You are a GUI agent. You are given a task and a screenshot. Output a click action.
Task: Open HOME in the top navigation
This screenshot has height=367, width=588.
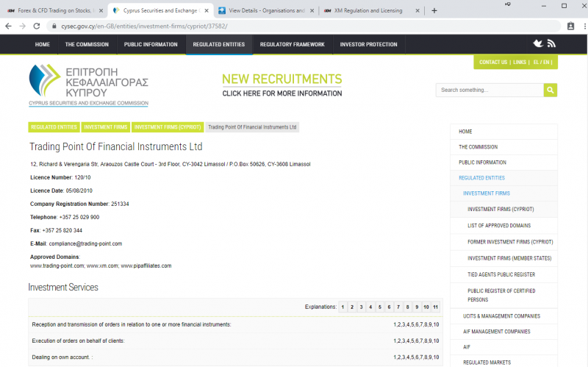[43, 44]
